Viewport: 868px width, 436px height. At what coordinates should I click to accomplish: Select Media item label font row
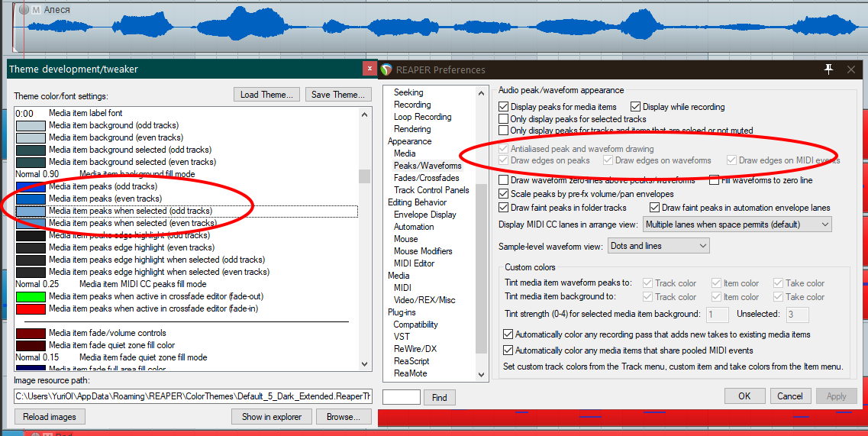[186, 113]
